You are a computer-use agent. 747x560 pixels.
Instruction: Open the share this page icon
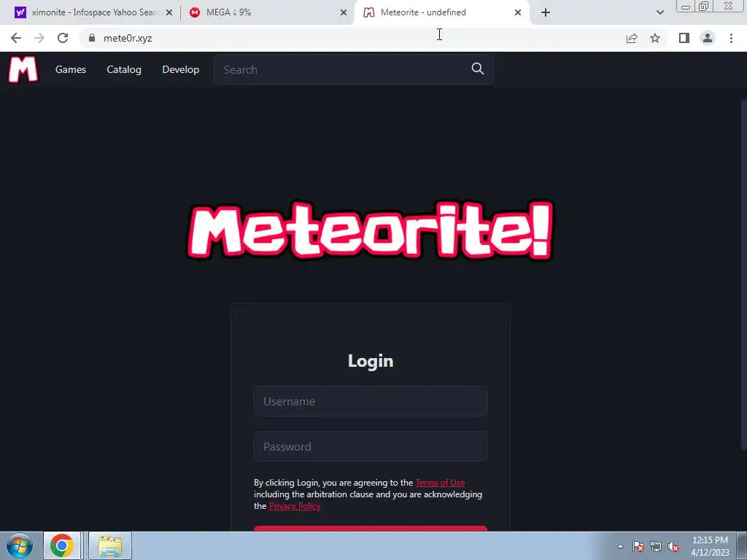[x=632, y=38]
